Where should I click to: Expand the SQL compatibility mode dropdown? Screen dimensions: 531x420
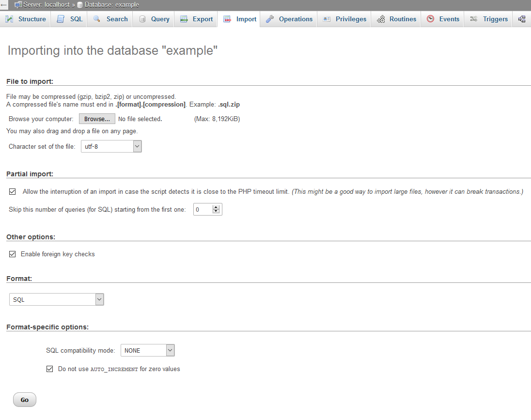coord(148,350)
